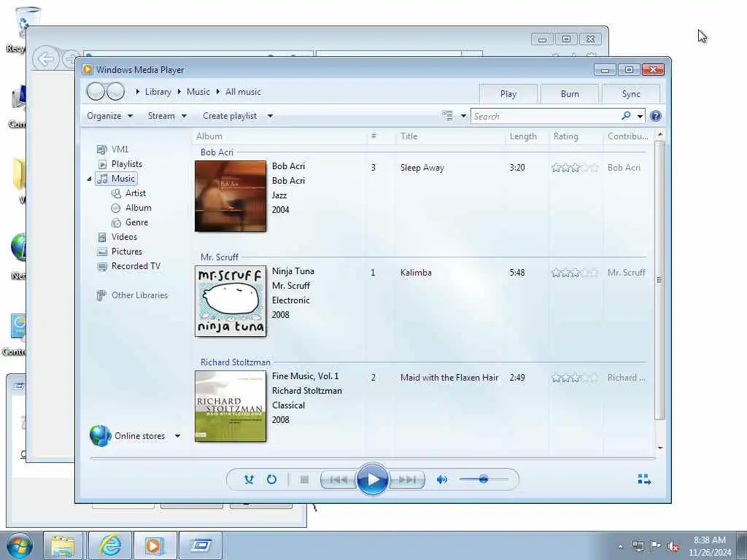The width and height of the screenshot is (747, 560).
Task: Select the Kalimba track
Action: pos(416,273)
